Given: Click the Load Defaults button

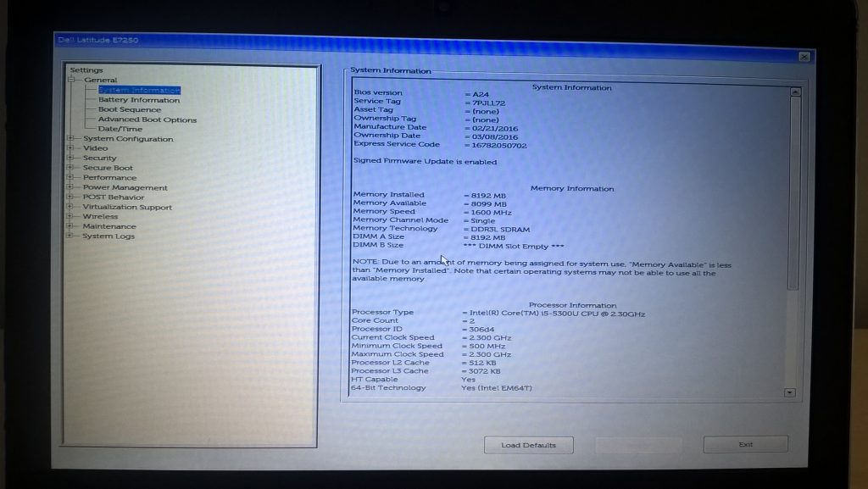Looking at the screenshot, I should tap(529, 445).
